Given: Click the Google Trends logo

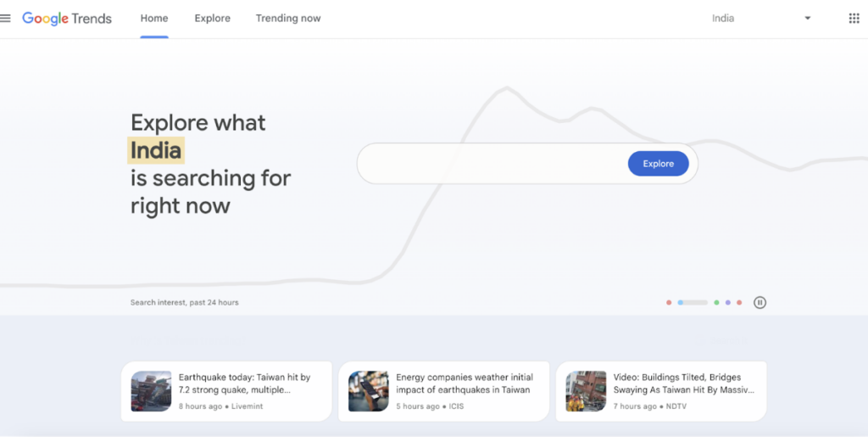Looking at the screenshot, I should pyautogui.click(x=67, y=19).
